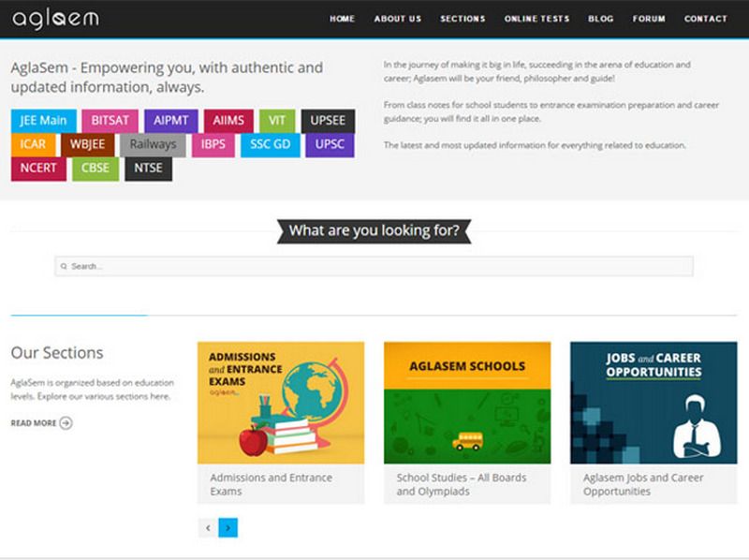Open the SECTIONS menu item
This screenshot has width=749, height=560.
462,18
